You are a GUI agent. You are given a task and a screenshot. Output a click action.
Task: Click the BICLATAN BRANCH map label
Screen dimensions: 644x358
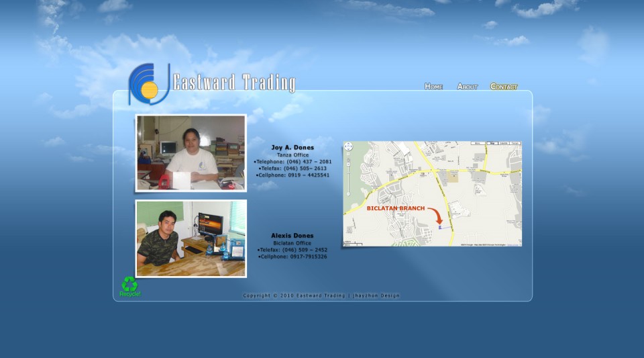(396, 208)
